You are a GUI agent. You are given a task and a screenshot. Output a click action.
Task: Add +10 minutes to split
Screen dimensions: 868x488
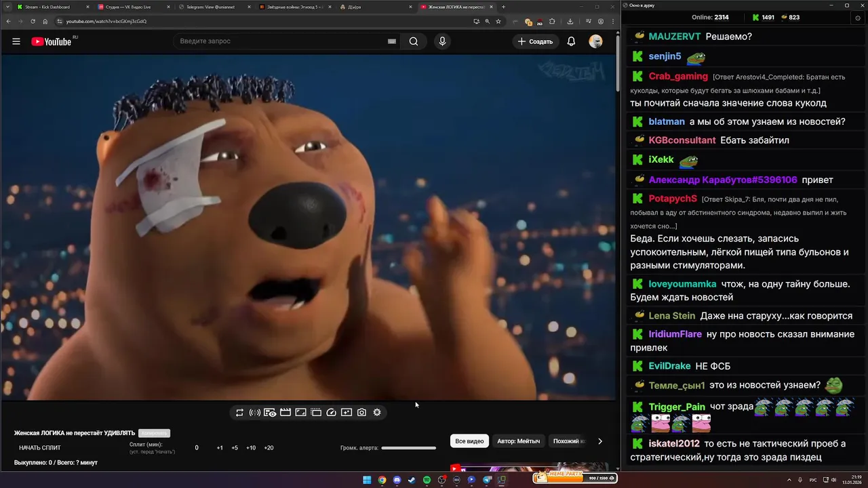[251, 448]
